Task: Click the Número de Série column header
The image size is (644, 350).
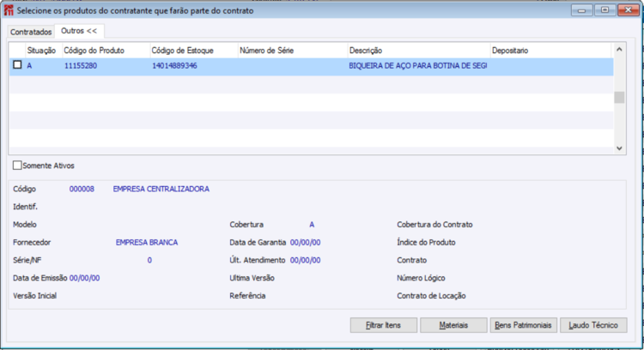Action: 293,51
